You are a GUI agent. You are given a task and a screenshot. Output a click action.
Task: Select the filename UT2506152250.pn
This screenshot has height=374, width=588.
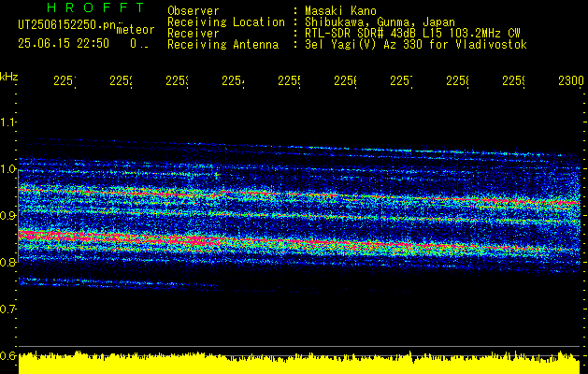coord(67,24)
